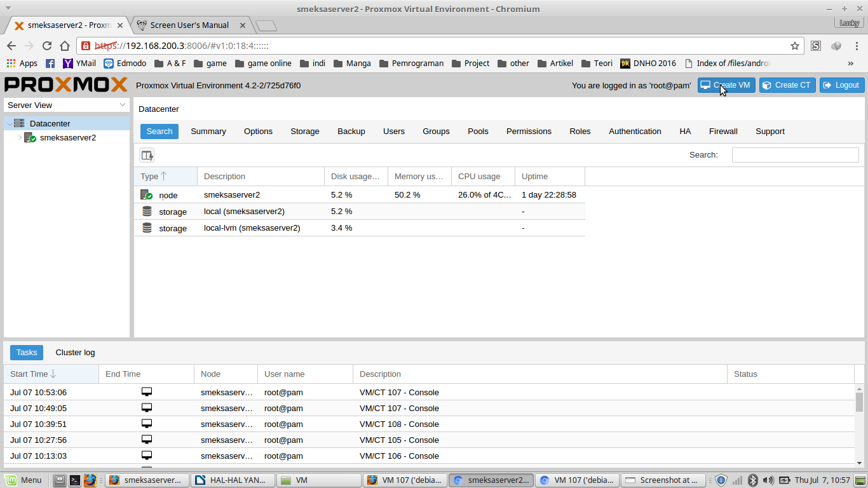
Task: Click the search-panel view toggle icon
Action: (x=147, y=155)
